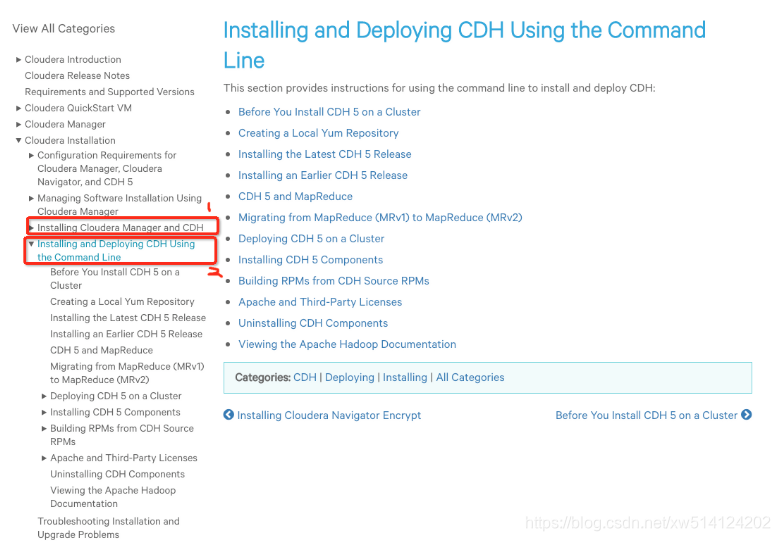780x541 pixels.
Task: Expand Building RPMs from CDH Source arrow
Action: tap(44, 428)
